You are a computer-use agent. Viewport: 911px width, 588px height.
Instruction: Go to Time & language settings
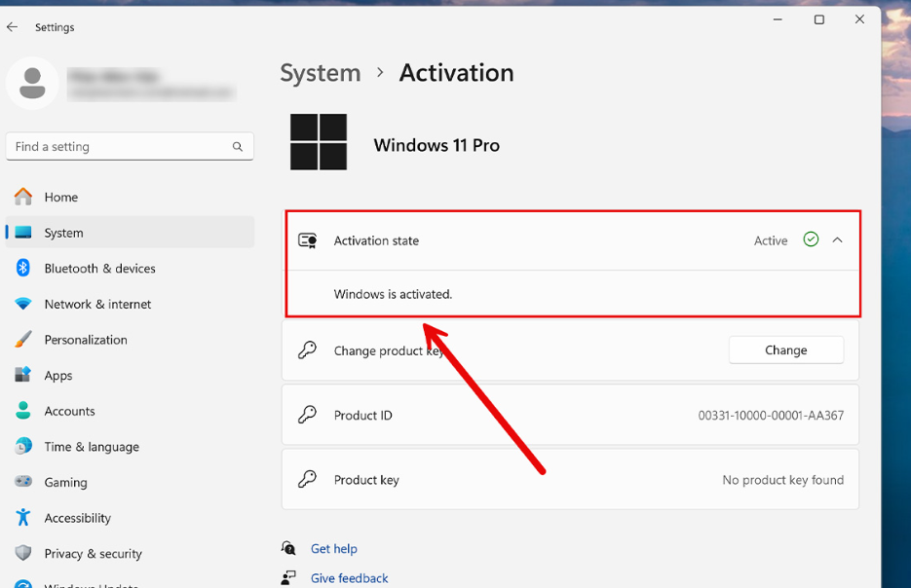pyautogui.click(x=92, y=447)
